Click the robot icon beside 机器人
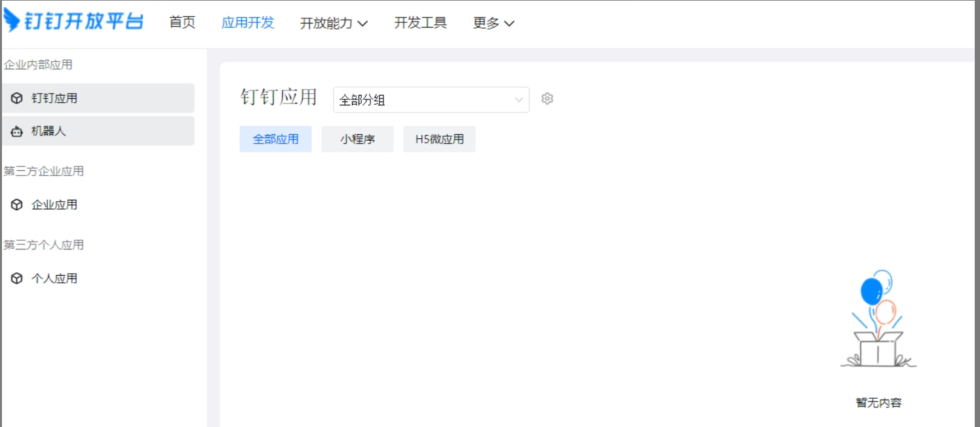The width and height of the screenshot is (980, 427). (17, 131)
